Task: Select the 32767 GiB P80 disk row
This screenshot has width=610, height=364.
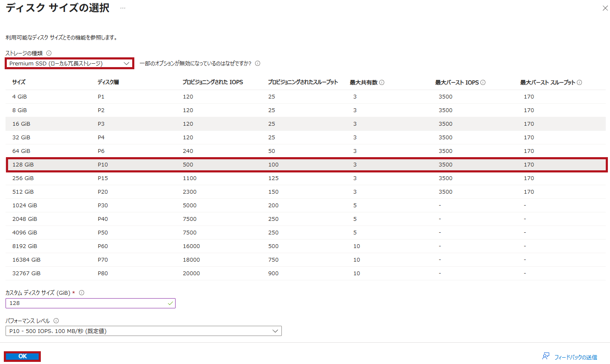Action: click(x=306, y=273)
